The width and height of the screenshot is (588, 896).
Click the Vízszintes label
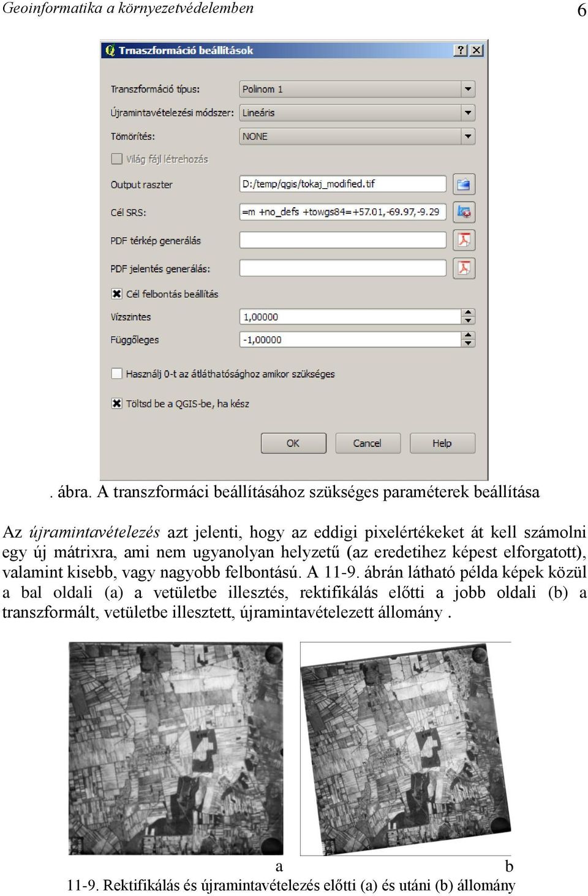pos(130,317)
